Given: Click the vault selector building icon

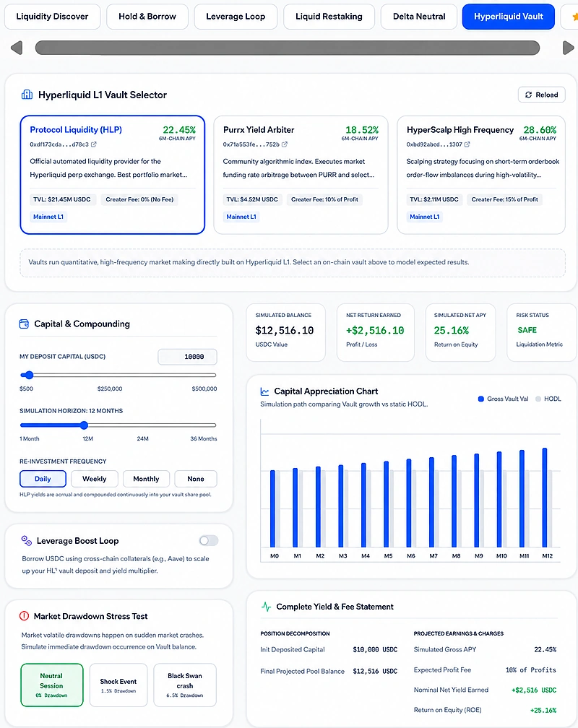Looking at the screenshot, I should [27, 95].
